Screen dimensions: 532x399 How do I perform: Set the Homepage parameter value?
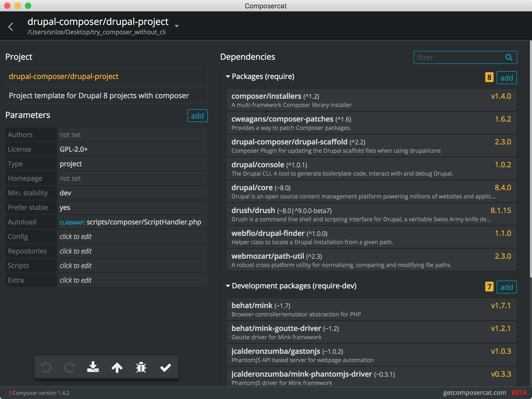132,178
